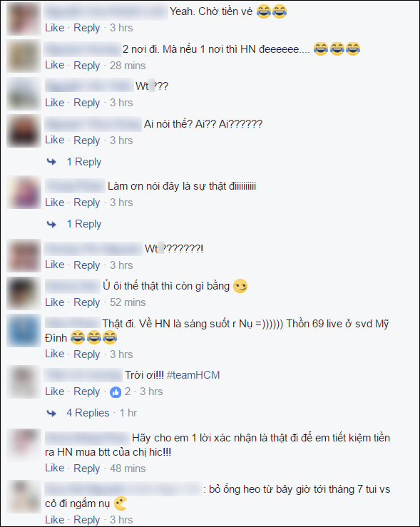Open avatar of 'Thật đi. Về HN' commenter
The height and width of the screenshot is (527, 420).
click(24, 331)
